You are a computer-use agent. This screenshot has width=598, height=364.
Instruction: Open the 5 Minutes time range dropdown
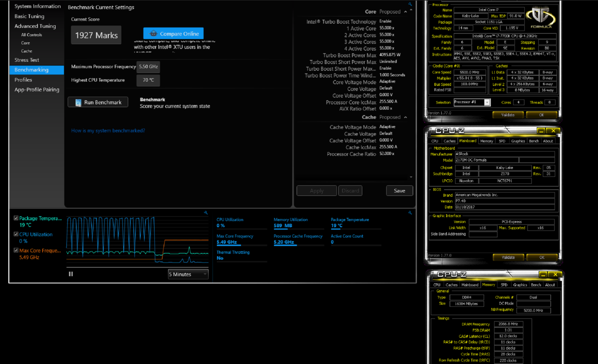188,274
